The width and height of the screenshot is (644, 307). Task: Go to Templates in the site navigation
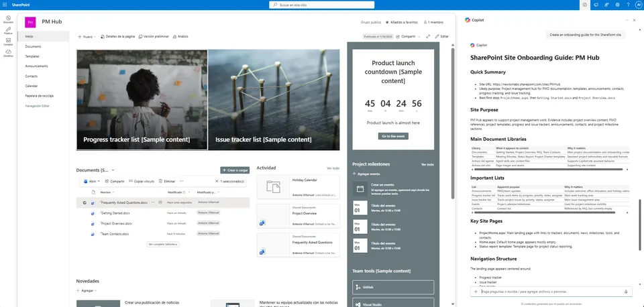click(x=32, y=56)
